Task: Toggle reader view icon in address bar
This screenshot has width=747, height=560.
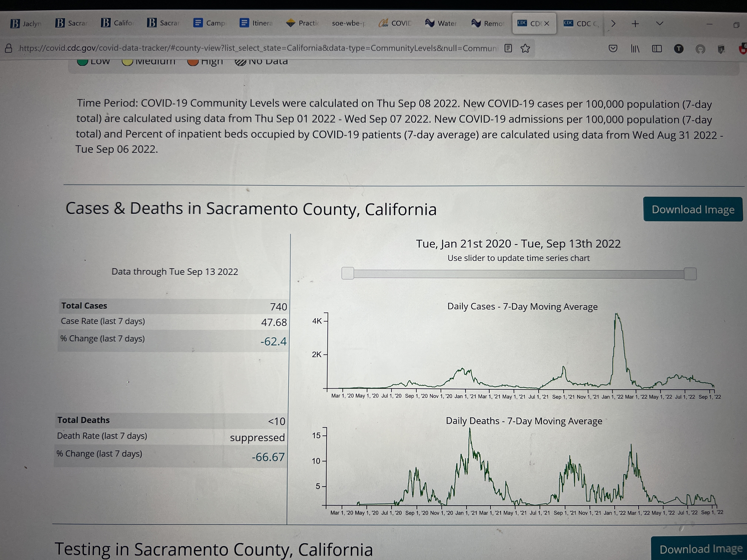Action: pyautogui.click(x=508, y=48)
